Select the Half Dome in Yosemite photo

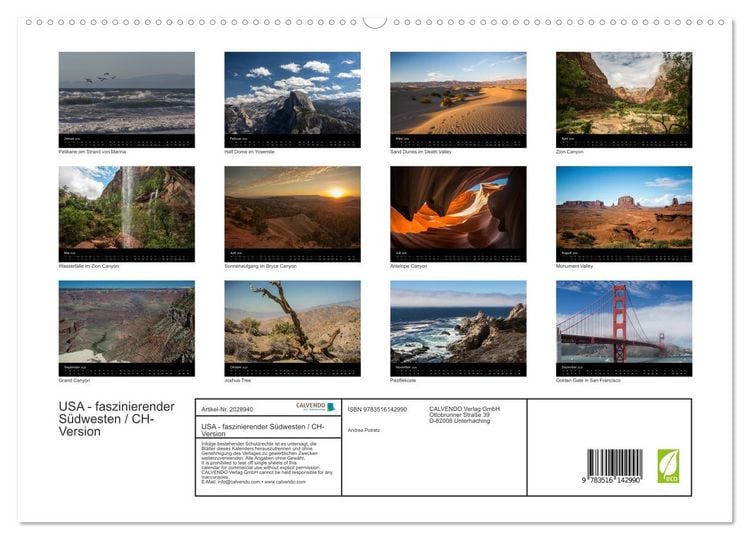coord(292,99)
